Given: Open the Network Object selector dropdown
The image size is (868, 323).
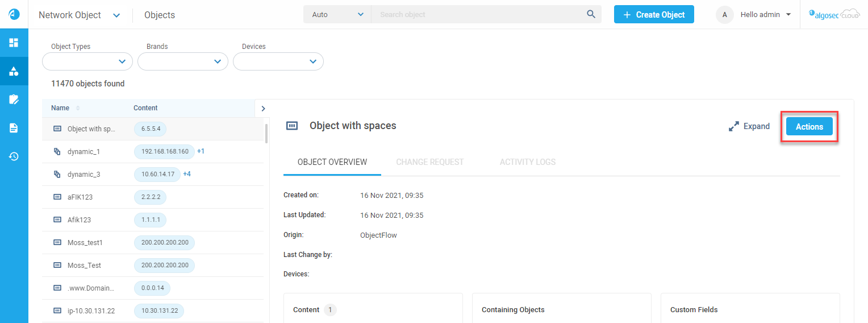Looking at the screenshot, I should (116, 15).
